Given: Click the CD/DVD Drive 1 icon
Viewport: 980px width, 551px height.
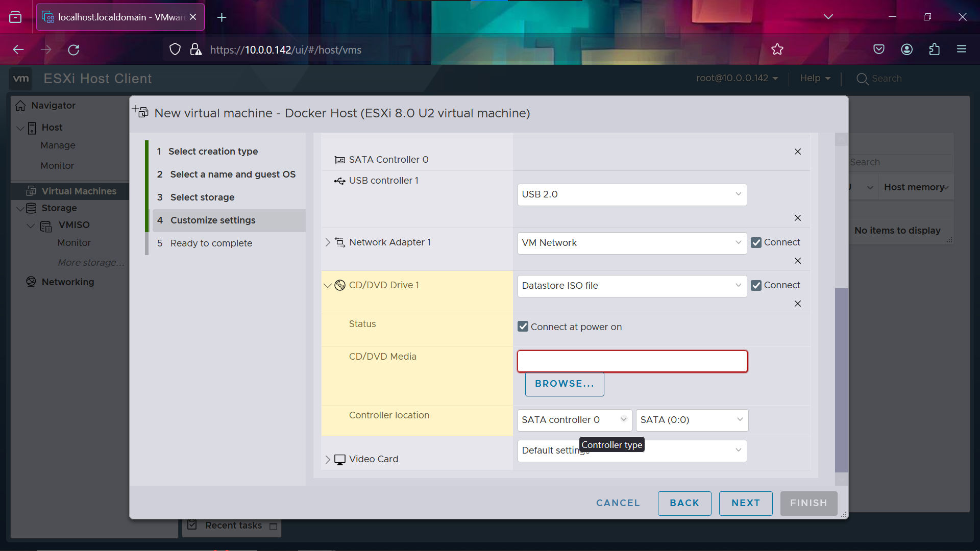Looking at the screenshot, I should coord(340,285).
